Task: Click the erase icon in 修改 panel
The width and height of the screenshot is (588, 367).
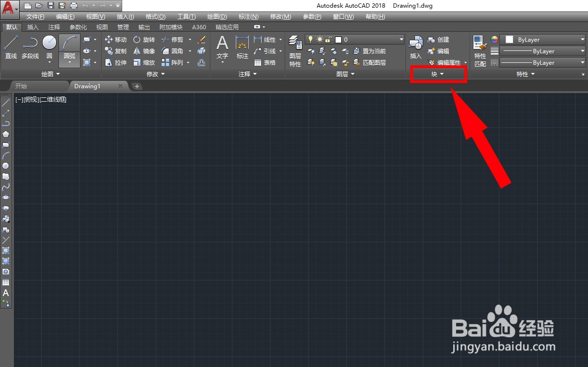Action: click(201, 40)
